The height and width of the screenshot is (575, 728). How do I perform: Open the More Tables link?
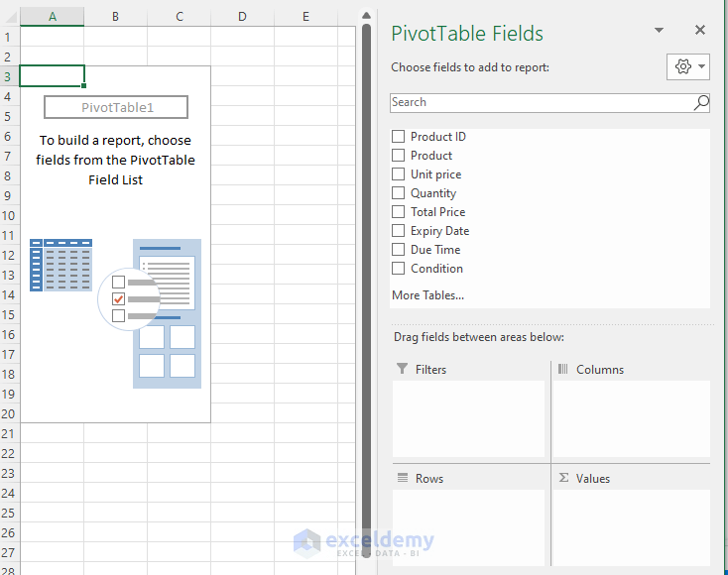427,295
